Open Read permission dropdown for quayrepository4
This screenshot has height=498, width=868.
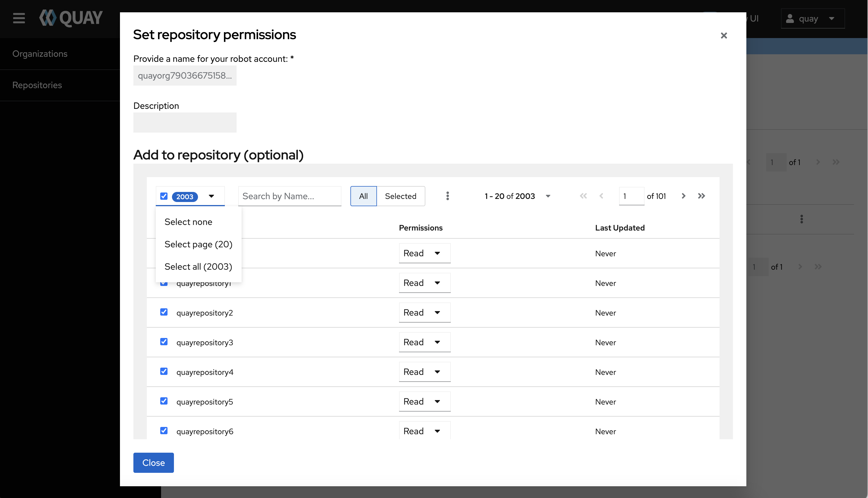pos(424,372)
